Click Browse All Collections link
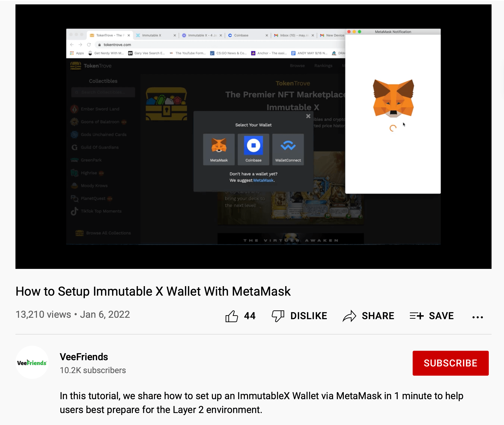This screenshot has height=425, width=504. tap(103, 233)
